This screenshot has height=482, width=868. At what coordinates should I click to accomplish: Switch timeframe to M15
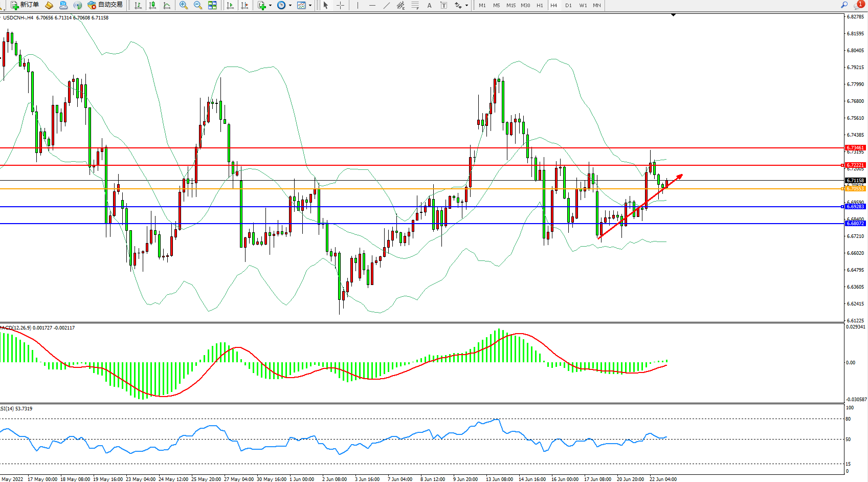(x=511, y=5)
